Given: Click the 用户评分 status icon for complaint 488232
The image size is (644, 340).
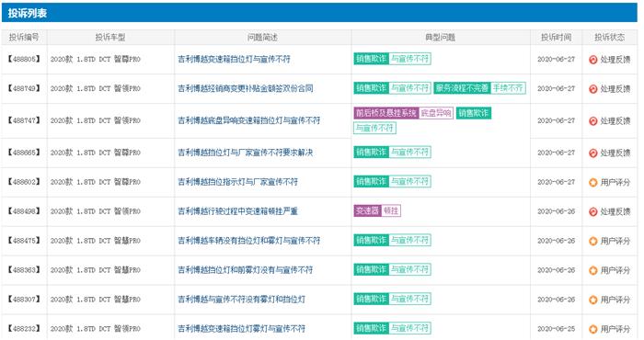Looking at the screenshot, I should click(592, 329).
